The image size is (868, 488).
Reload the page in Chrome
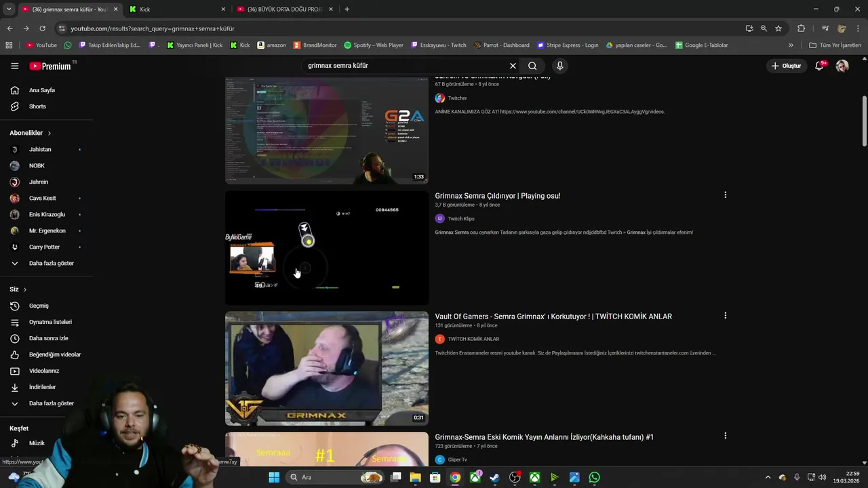42,28
